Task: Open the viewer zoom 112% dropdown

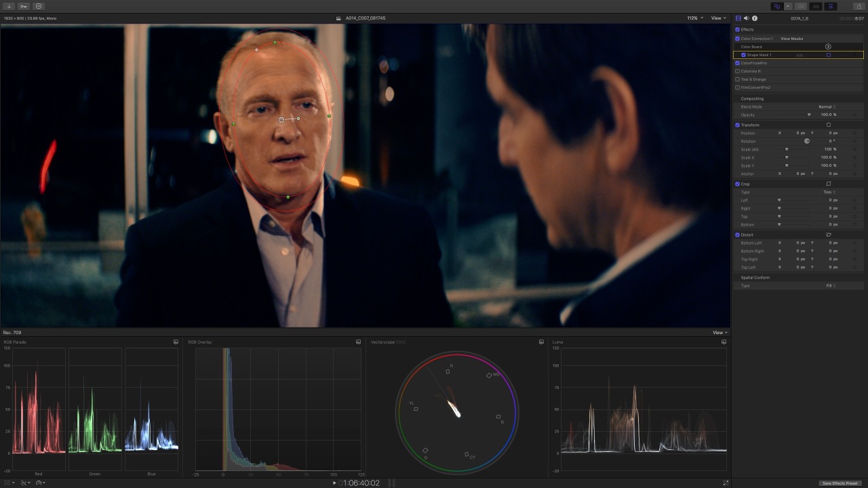Action: [x=695, y=18]
